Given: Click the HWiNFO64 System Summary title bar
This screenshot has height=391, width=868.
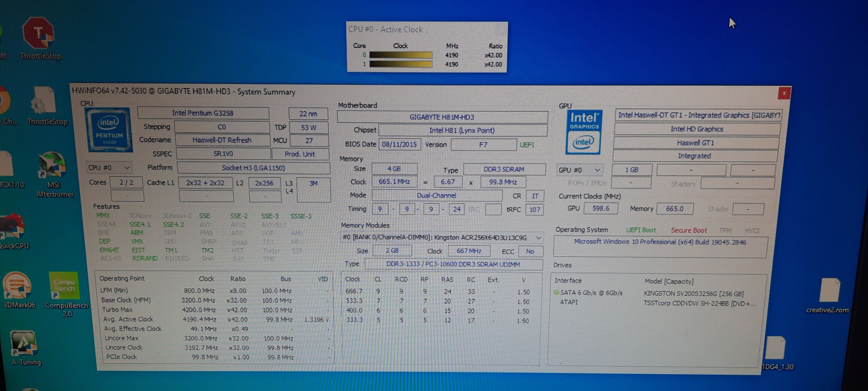Looking at the screenshot, I should (x=424, y=92).
